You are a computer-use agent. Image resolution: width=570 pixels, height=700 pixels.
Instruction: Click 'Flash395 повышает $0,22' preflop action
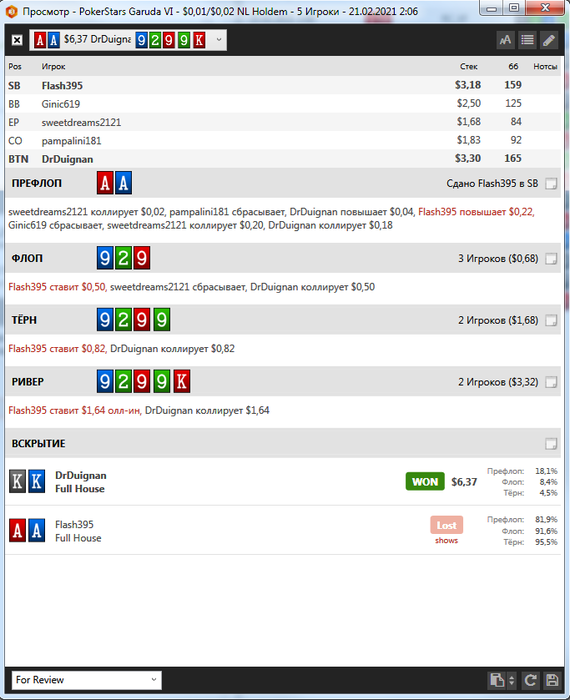tap(476, 212)
